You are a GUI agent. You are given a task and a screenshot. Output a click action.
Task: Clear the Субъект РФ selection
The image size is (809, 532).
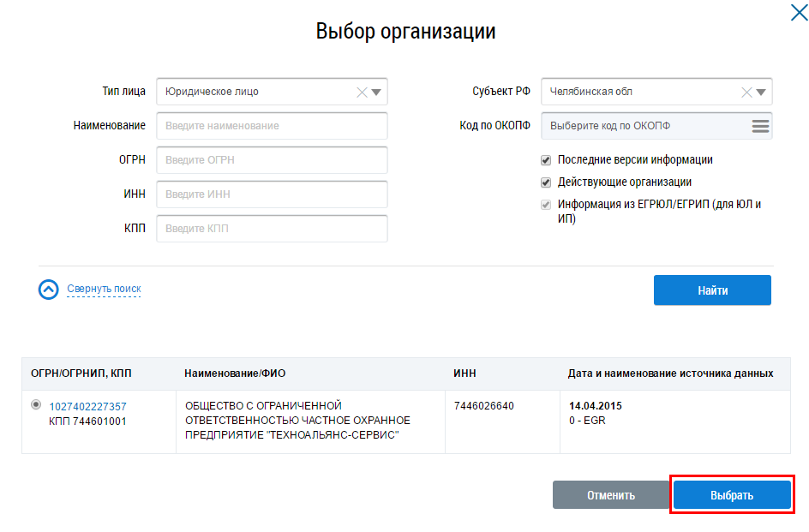click(x=746, y=92)
